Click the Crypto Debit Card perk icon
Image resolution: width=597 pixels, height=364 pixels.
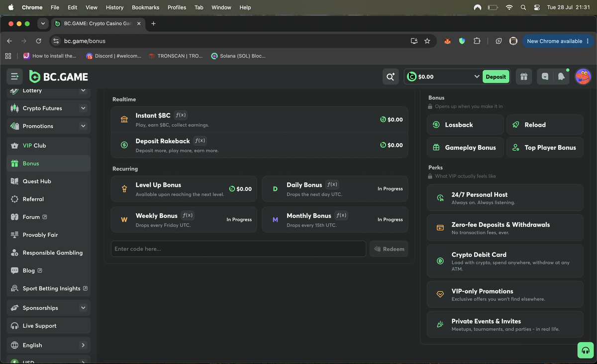click(440, 261)
